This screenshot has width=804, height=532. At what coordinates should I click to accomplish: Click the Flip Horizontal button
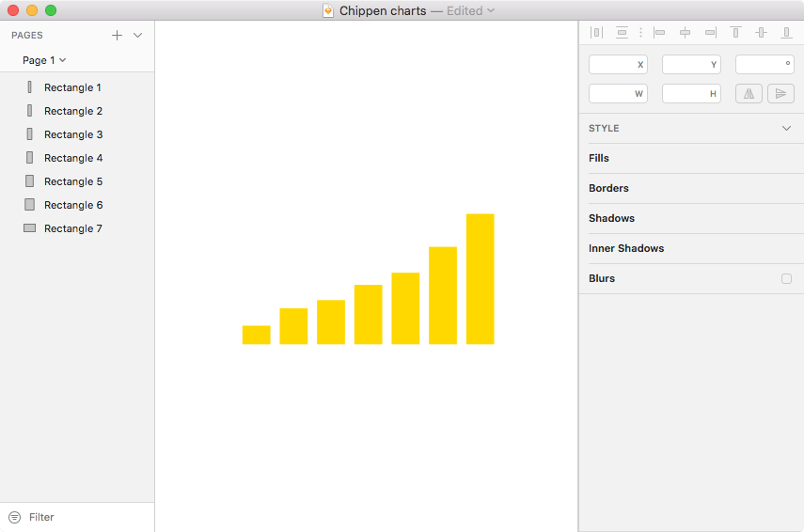click(749, 94)
